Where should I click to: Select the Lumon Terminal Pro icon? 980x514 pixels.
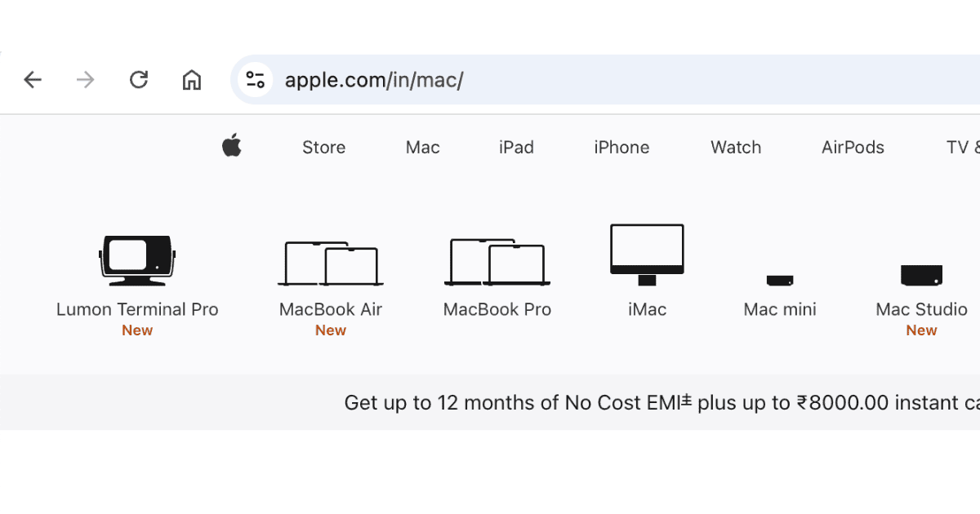[x=137, y=260]
